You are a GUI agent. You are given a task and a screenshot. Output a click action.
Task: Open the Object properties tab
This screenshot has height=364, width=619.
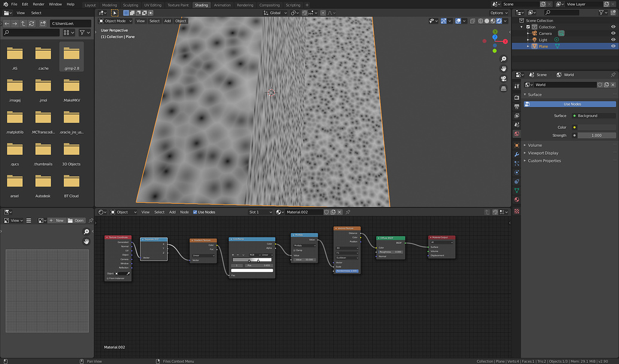click(517, 145)
